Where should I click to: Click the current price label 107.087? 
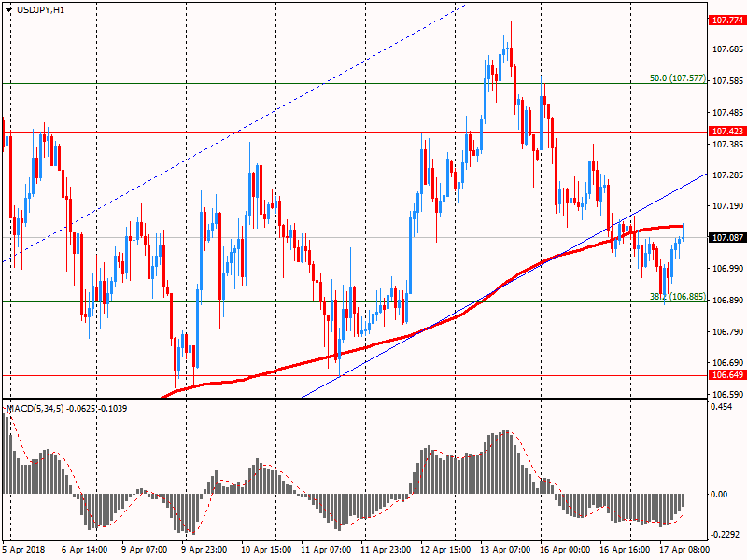click(727, 238)
